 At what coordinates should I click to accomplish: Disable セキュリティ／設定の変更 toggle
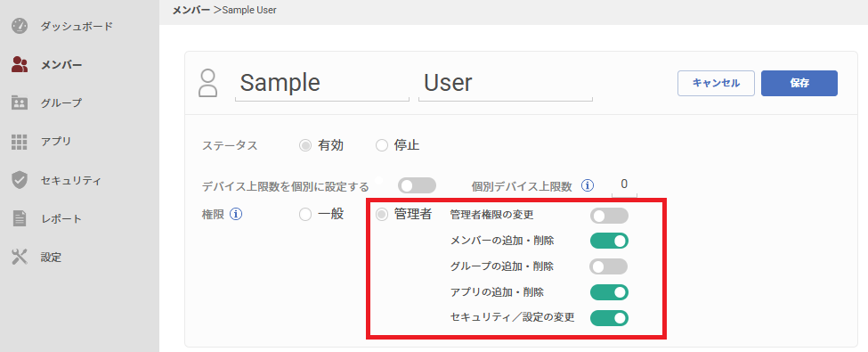(609, 317)
